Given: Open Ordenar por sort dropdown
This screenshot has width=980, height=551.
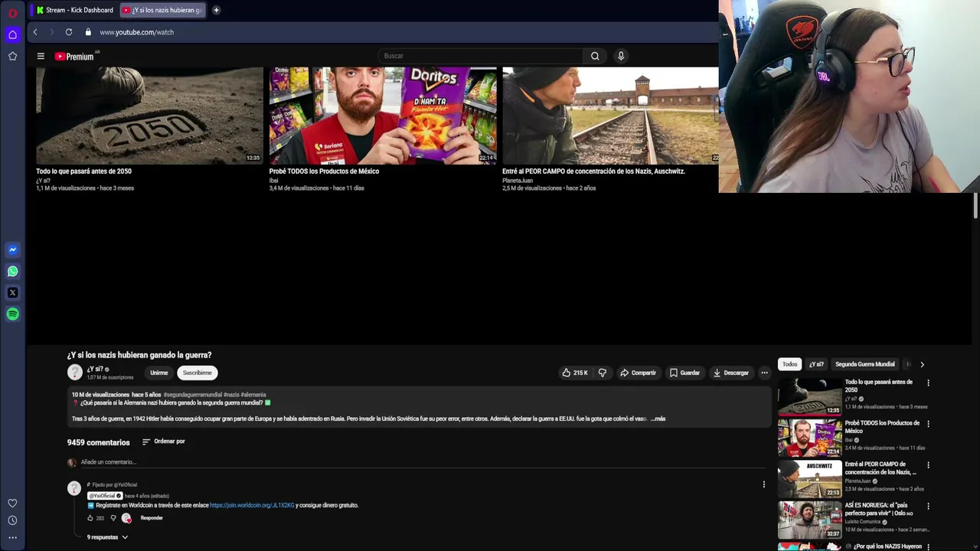Looking at the screenshot, I should coord(163,442).
